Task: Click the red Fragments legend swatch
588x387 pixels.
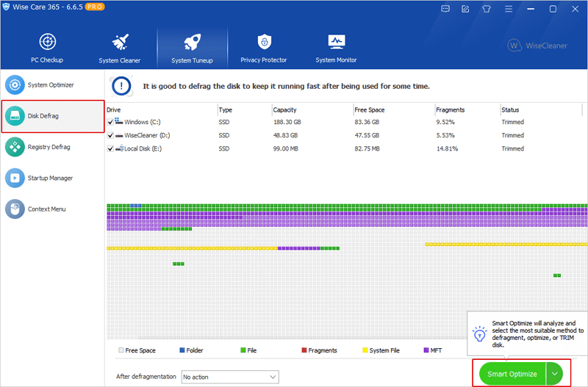Action: [x=304, y=350]
